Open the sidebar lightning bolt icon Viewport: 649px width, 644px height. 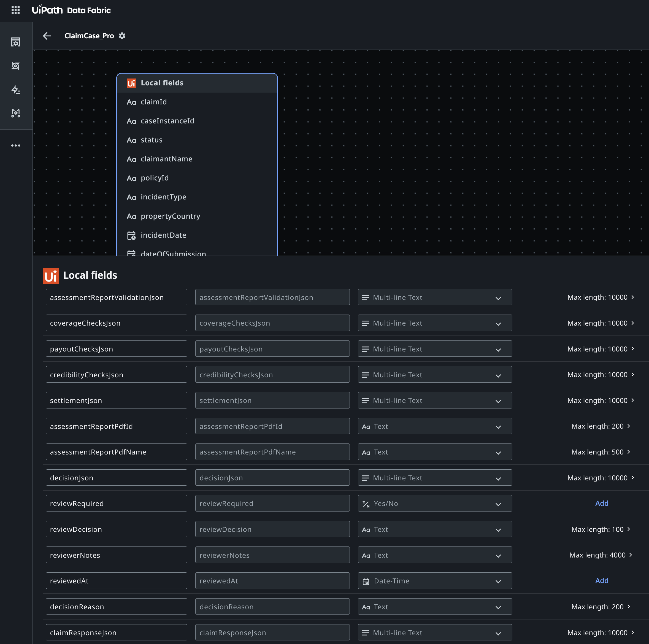tap(15, 89)
